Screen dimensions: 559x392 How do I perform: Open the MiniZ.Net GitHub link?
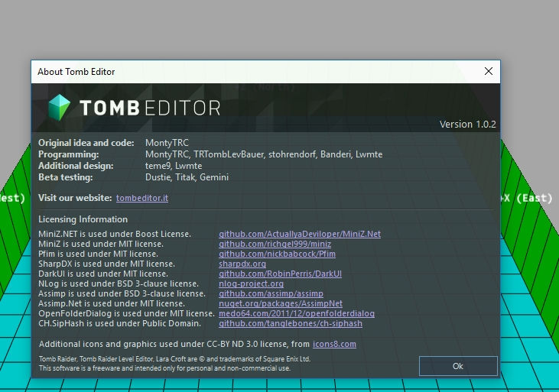(300, 234)
